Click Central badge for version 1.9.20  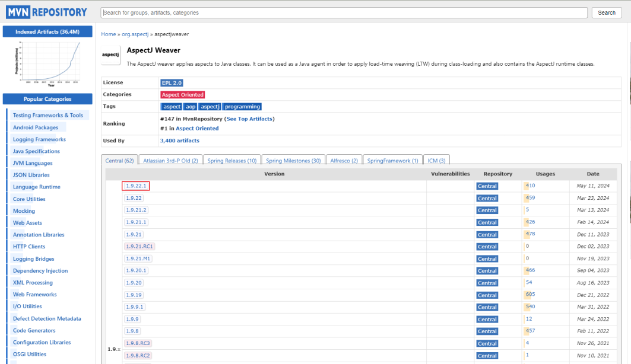click(487, 283)
